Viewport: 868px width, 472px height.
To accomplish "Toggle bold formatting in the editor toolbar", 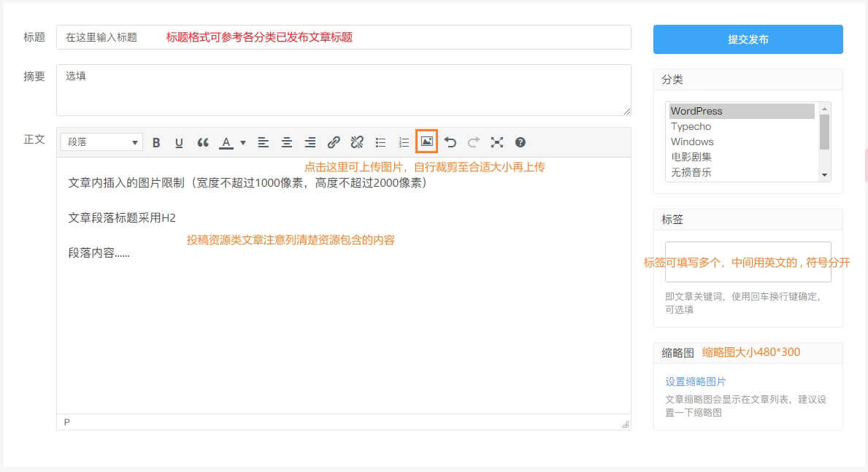I will click(155, 142).
